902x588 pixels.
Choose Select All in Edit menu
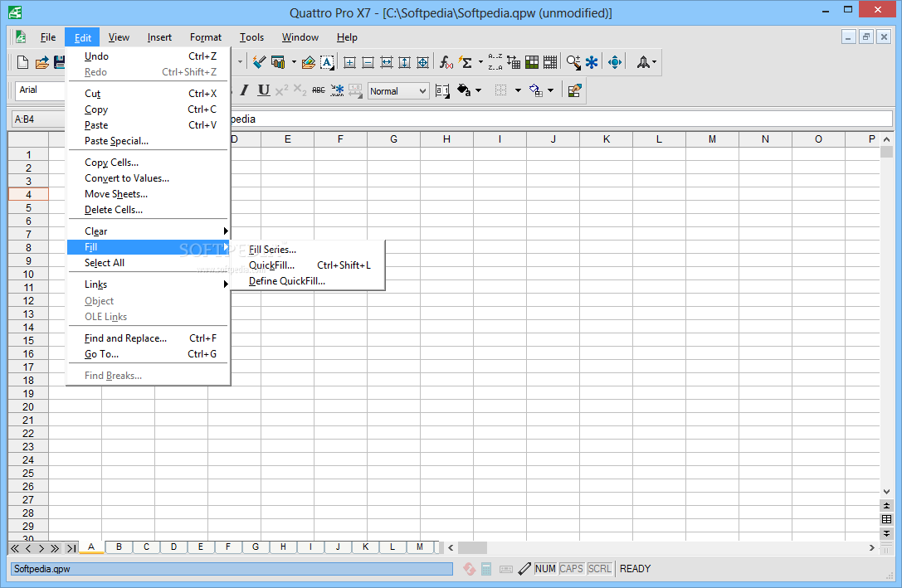(149, 263)
